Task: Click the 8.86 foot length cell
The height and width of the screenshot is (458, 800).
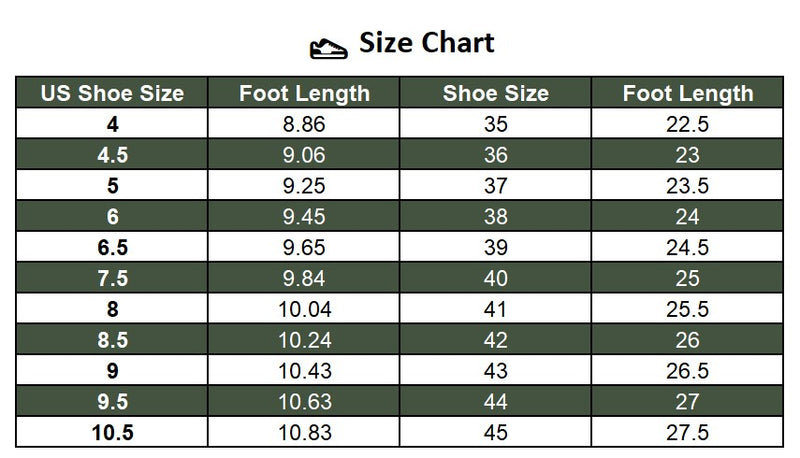Action: [304, 123]
